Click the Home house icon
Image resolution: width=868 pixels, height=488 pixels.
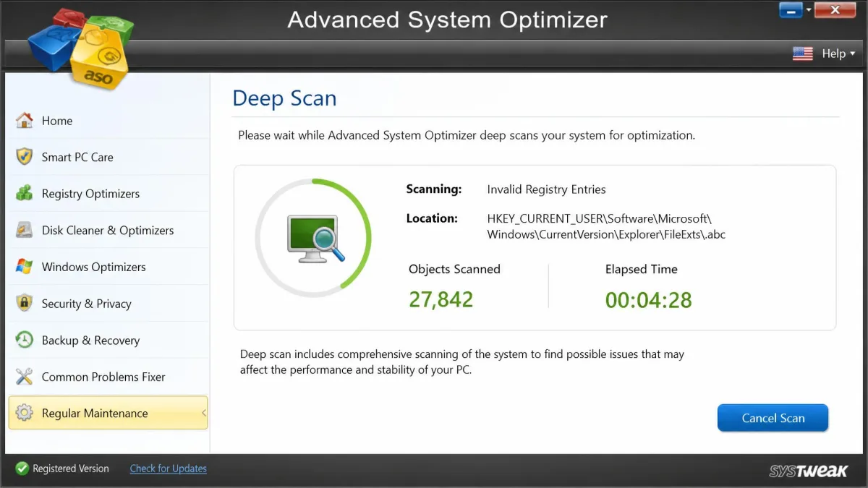(24, 121)
